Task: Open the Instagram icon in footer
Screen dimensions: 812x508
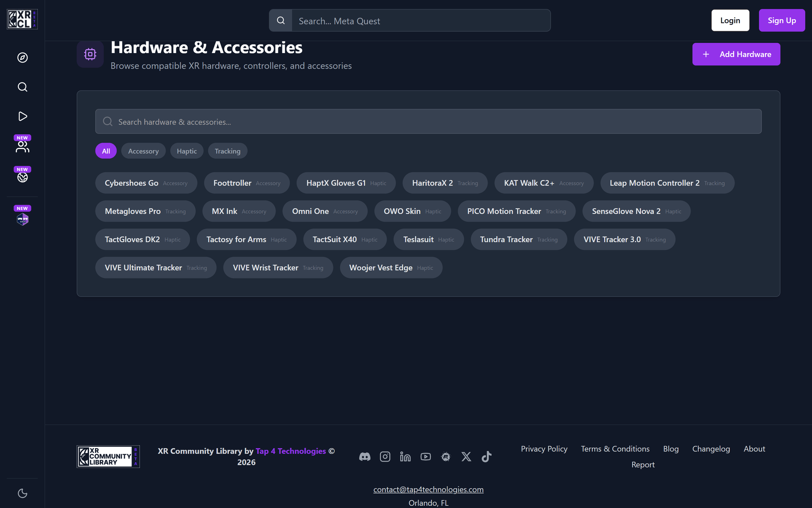Action: tap(385, 457)
